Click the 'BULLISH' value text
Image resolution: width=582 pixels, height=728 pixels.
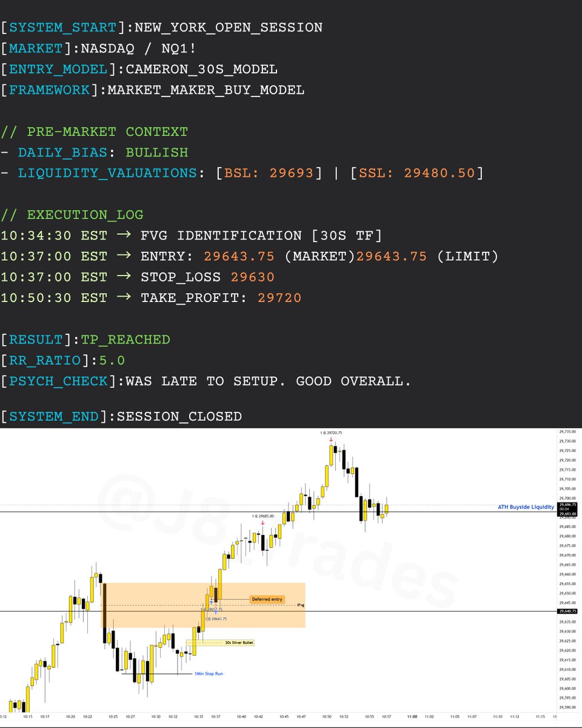pyautogui.click(x=157, y=152)
